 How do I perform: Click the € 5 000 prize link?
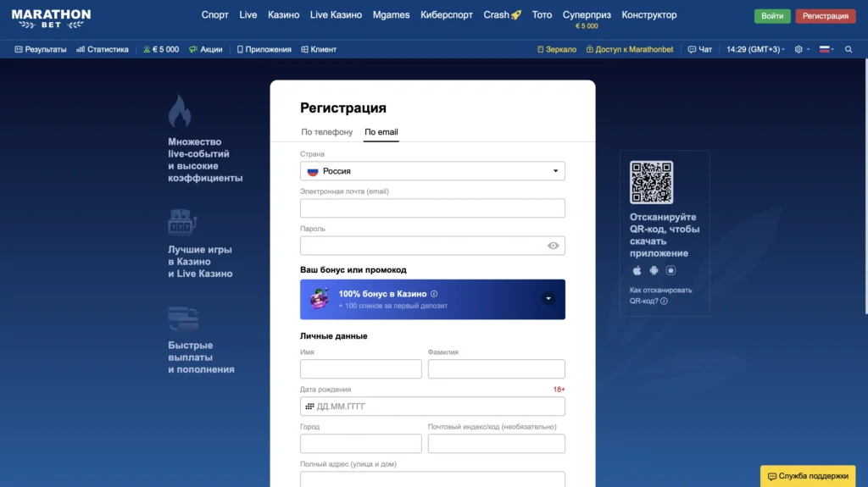point(161,49)
